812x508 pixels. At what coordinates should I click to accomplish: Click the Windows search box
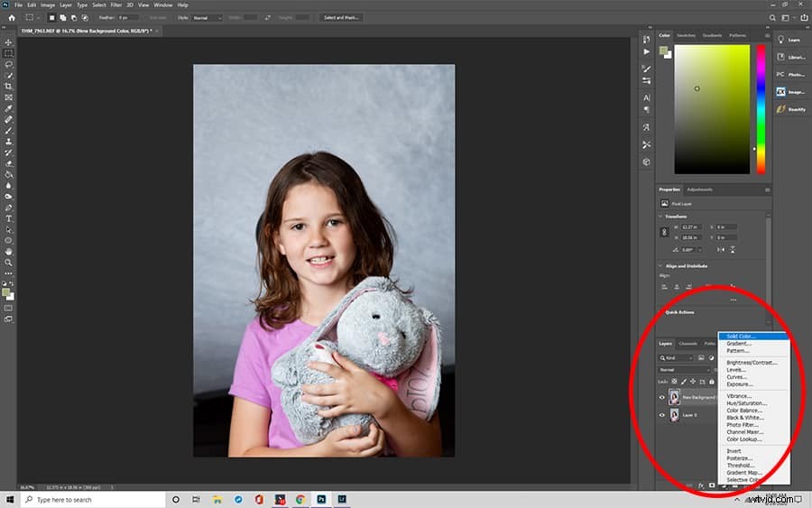[x=93, y=500]
